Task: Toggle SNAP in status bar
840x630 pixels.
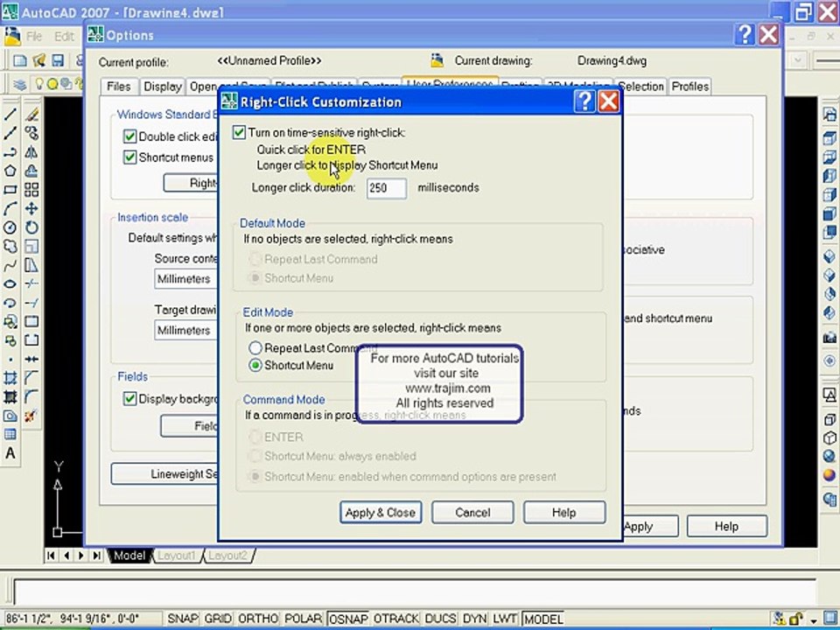Action: click(183, 619)
